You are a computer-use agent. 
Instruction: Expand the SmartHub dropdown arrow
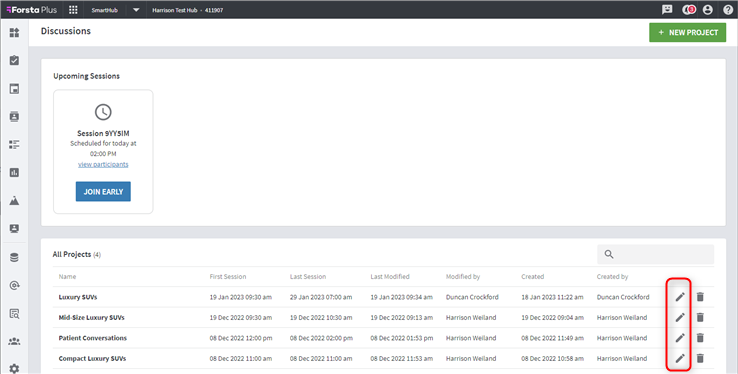pos(136,10)
